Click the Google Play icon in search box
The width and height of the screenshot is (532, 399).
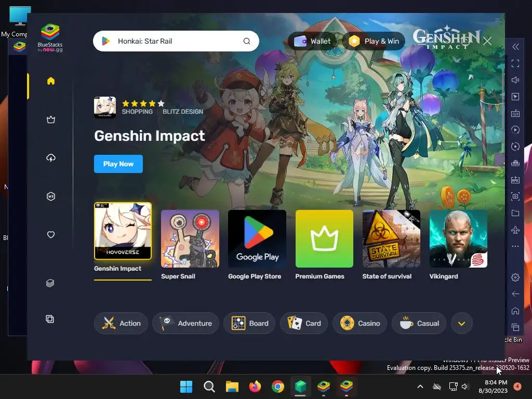(x=105, y=41)
